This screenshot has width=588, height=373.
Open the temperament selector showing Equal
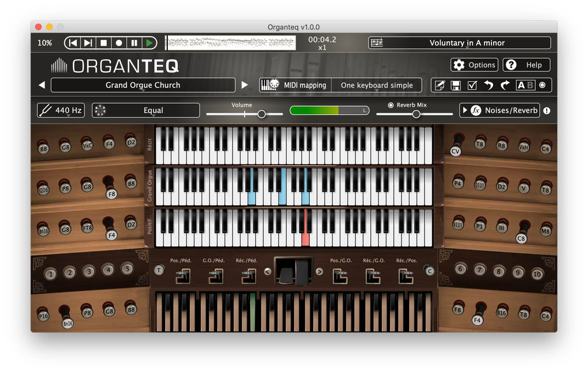[x=145, y=110]
